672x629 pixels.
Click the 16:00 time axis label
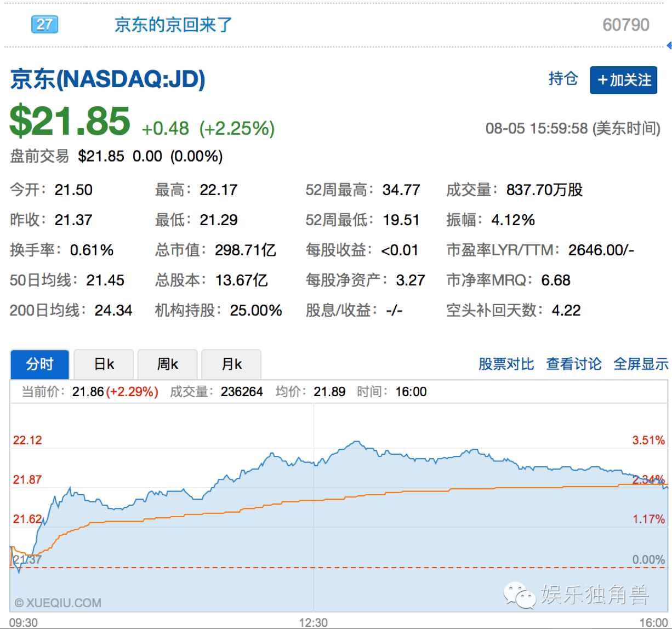pyautogui.click(x=653, y=622)
